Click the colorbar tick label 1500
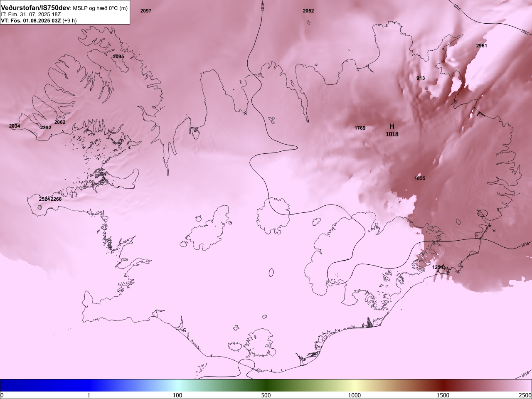The image size is (532, 399). 443,395
